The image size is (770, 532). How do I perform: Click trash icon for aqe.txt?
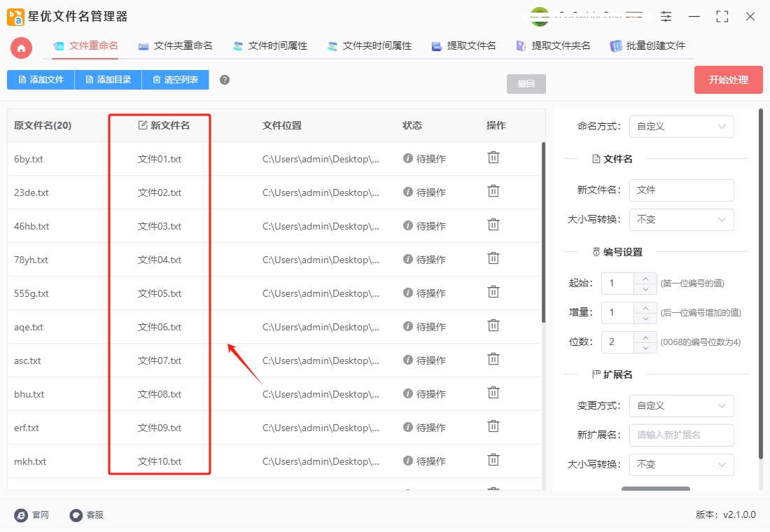493,325
